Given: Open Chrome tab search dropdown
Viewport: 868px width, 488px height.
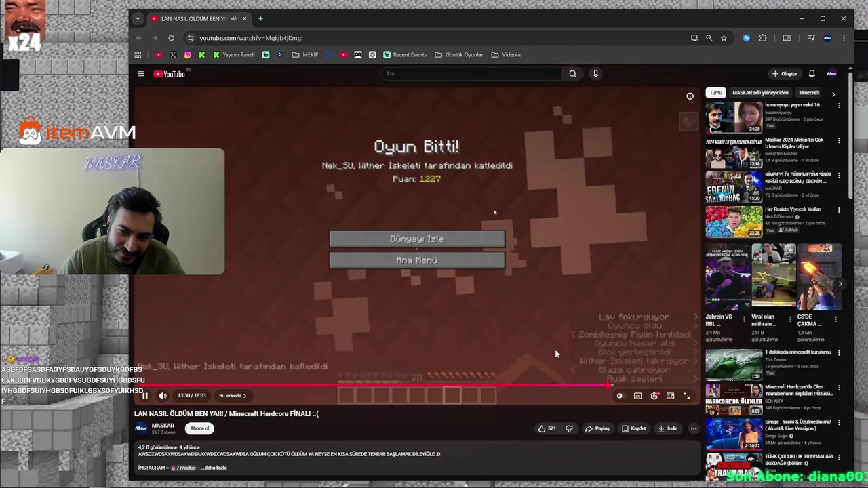Looking at the screenshot, I should tap(138, 19).
